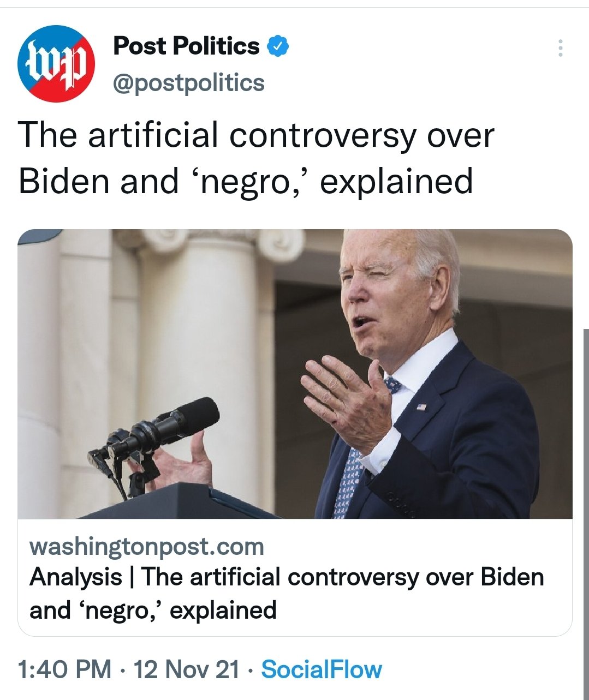Viewport: 589px width, 700px height.
Task: Open the SocialFlow source link
Action: click(322, 669)
